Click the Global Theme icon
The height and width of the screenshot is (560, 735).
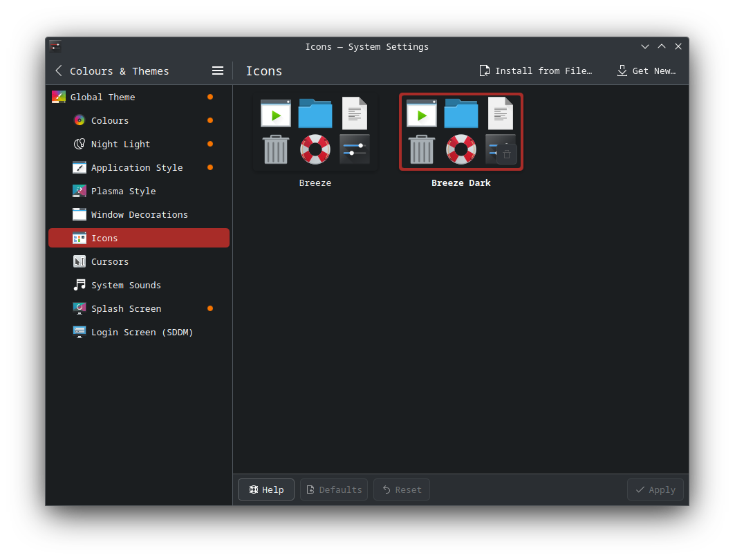tap(59, 97)
